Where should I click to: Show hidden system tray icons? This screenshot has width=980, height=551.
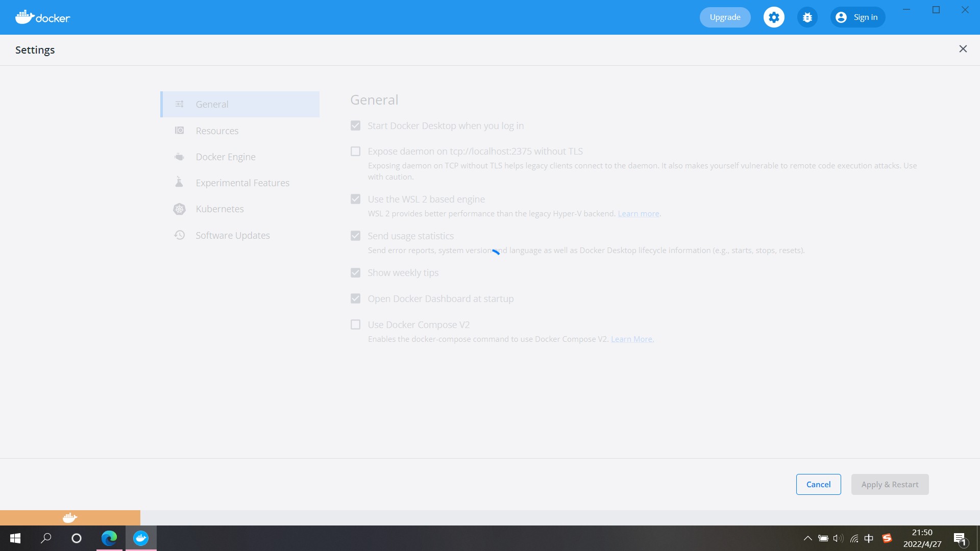[807, 538]
